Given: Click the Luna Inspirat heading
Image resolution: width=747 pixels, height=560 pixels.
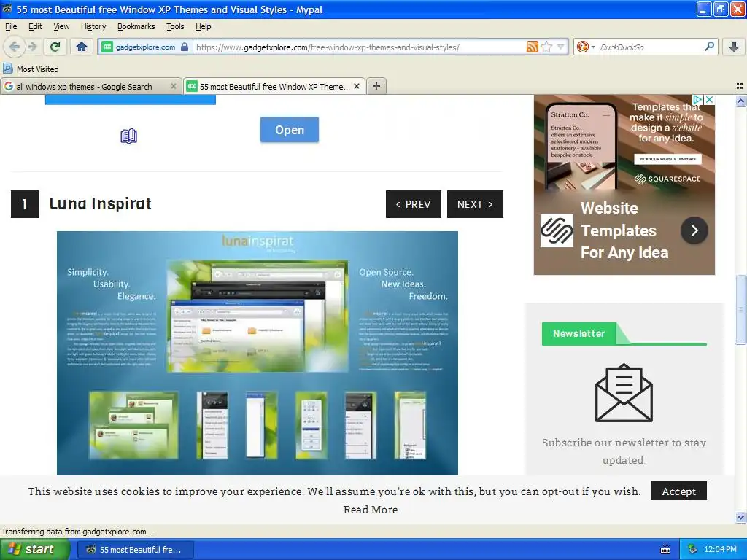Looking at the screenshot, I should click(x=101, y=204).
